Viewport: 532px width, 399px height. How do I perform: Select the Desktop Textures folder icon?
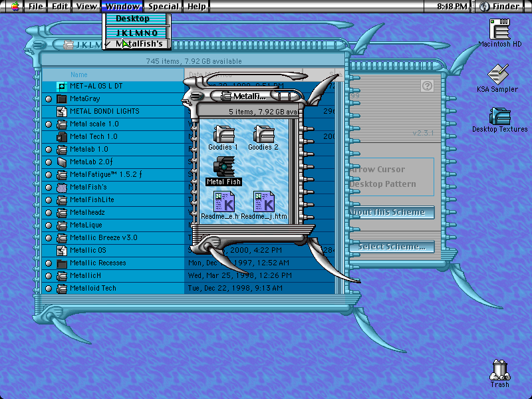pyautogui.click(x=500, y=116)
